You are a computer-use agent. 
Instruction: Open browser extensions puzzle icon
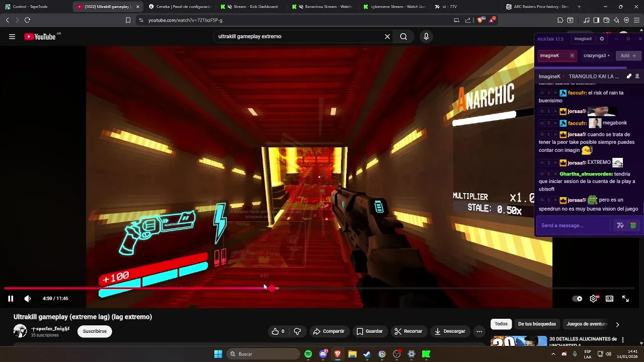click(x=560, y=20)
